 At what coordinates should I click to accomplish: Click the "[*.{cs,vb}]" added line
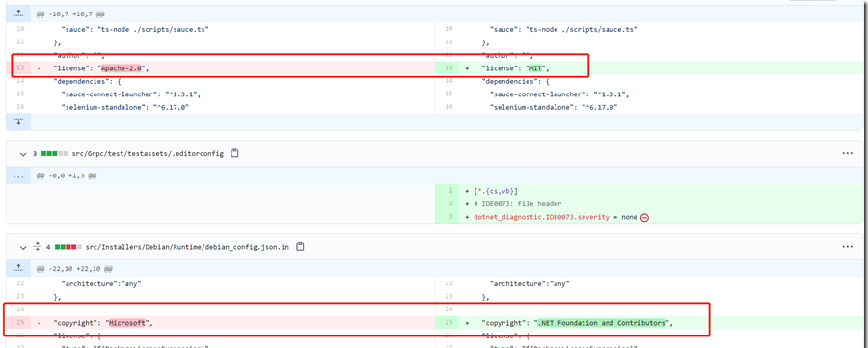point(495,191)
